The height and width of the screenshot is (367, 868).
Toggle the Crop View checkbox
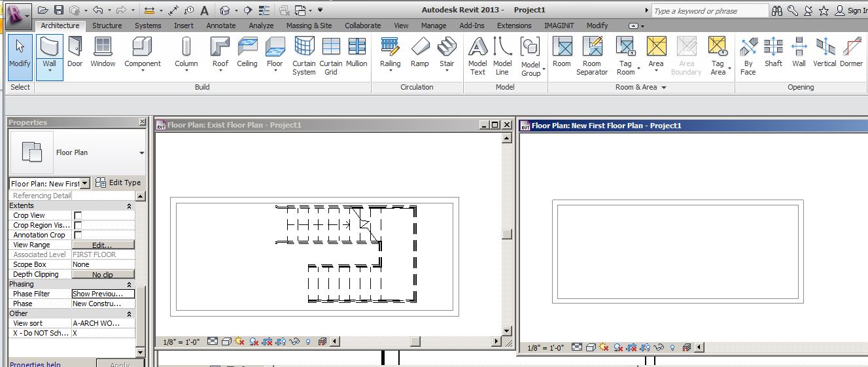pos(78,215)
